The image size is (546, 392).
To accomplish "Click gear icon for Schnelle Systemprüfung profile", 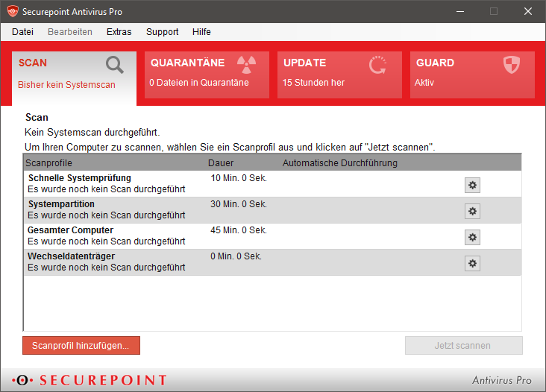I will pos(472,186).
